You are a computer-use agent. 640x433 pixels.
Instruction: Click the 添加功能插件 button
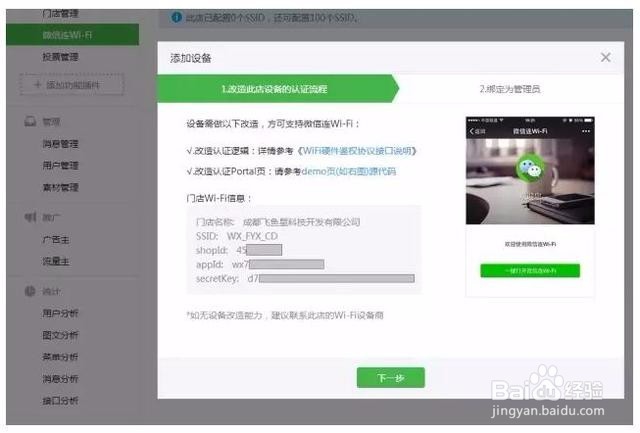tap(72, 85)
